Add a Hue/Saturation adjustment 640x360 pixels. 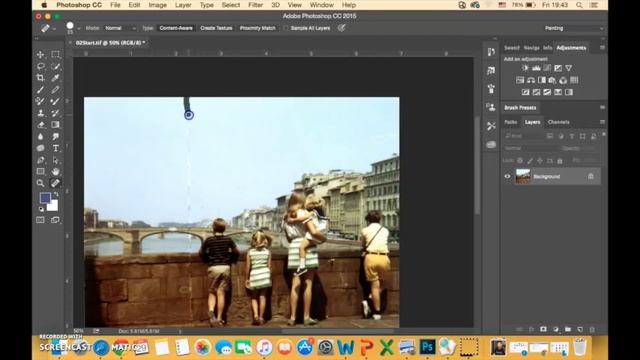pyautogui.click(x=520, y=80)
